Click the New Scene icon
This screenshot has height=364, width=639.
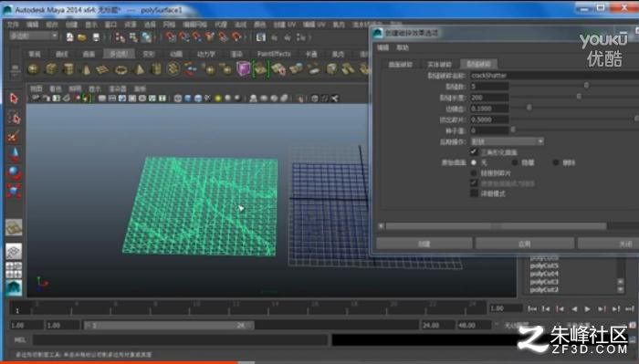69,37
